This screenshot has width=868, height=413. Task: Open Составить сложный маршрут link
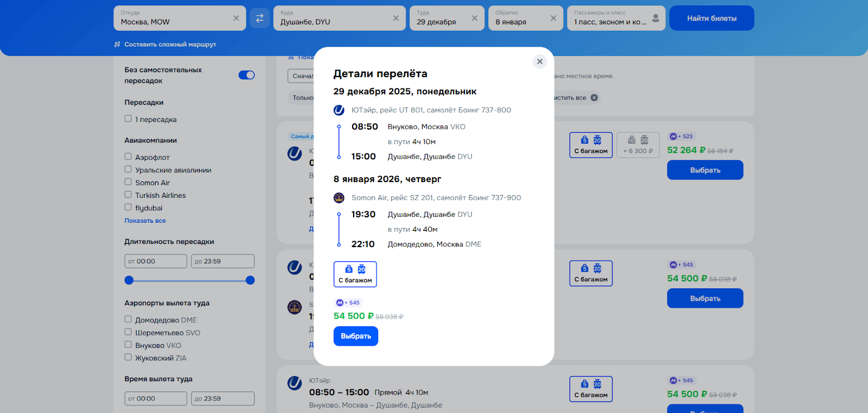(x=170, y=44)
